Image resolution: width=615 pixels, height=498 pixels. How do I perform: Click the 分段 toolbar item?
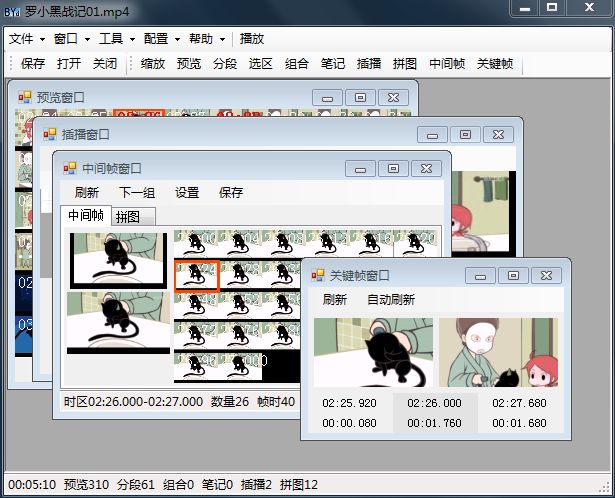coord(225,63)
